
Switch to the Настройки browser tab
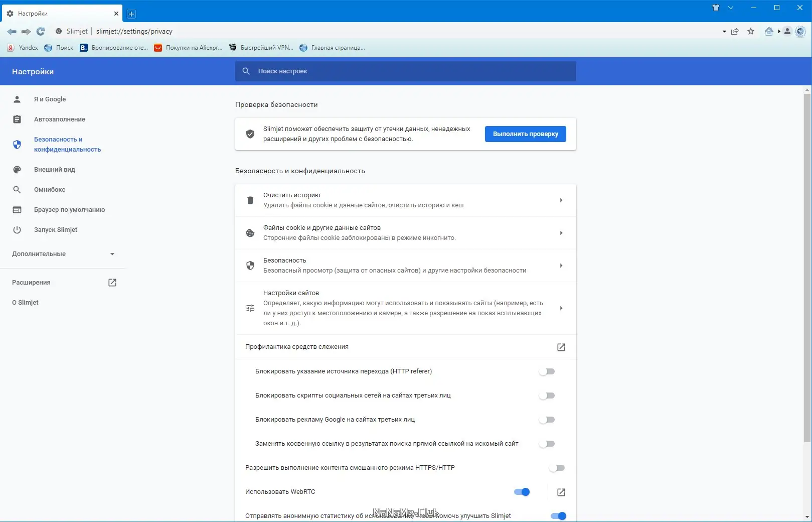click(60, 13)
